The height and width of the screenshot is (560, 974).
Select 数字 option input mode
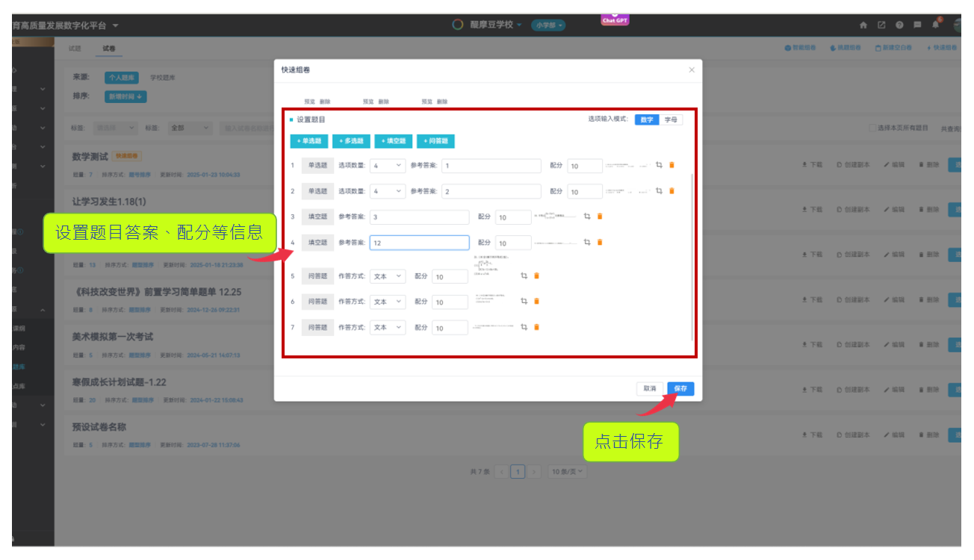click(647, 119)
